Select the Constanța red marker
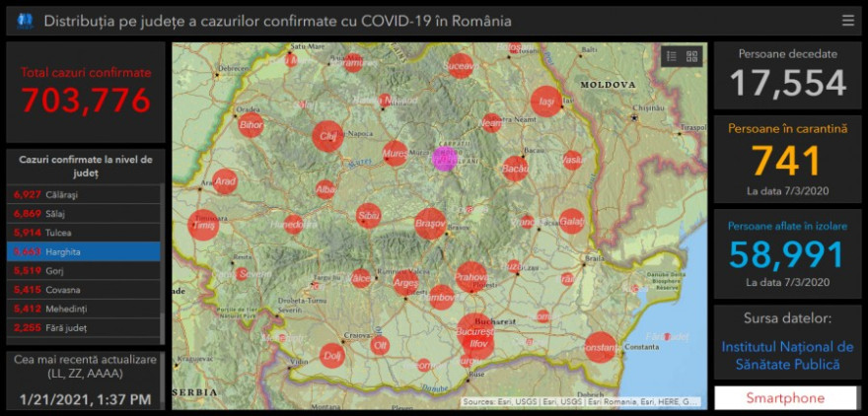The image size is (868, 416). click(x=600, y=347)
